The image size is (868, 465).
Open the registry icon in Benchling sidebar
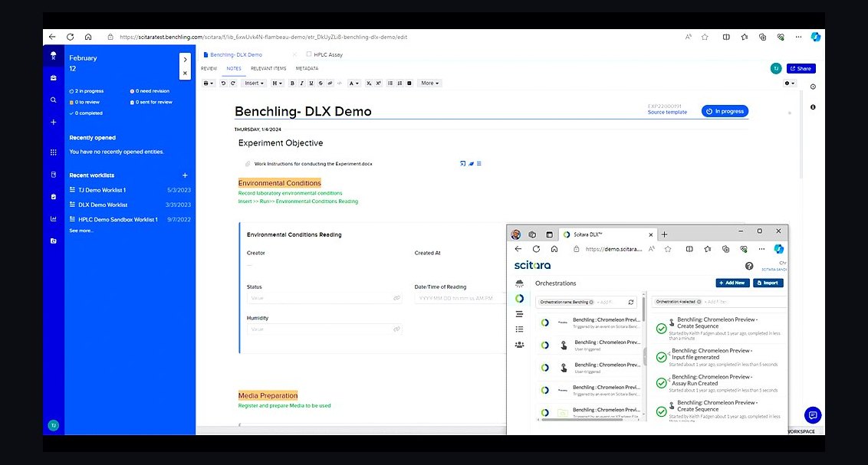[x=53, y=174]
